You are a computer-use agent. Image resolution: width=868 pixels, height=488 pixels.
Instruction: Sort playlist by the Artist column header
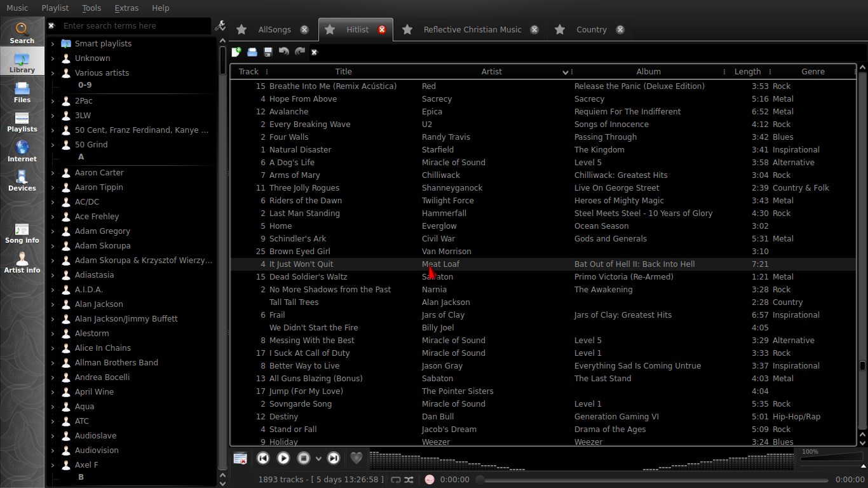pyautogui.click(x=492, y=72)
